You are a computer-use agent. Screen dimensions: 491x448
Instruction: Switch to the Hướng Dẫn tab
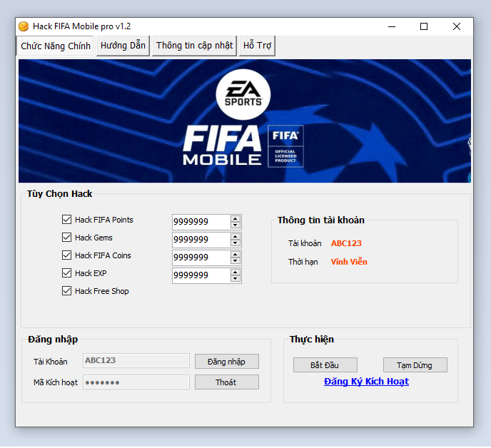coord(123,46)
